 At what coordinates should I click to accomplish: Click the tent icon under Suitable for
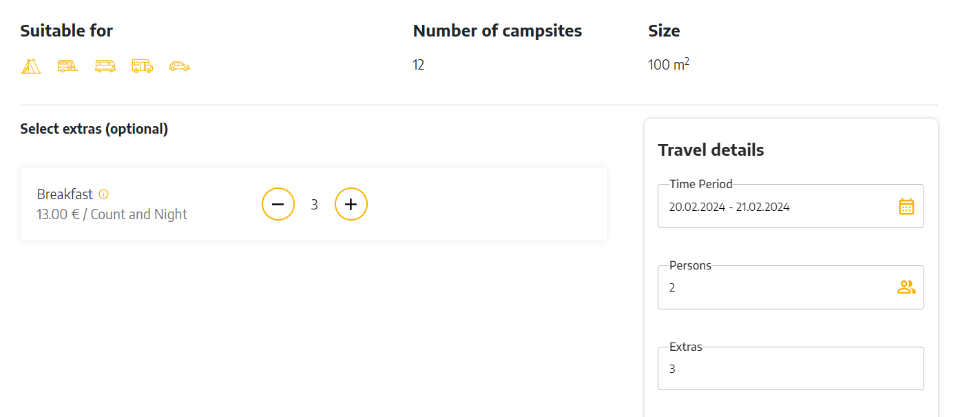pos(30,66)
